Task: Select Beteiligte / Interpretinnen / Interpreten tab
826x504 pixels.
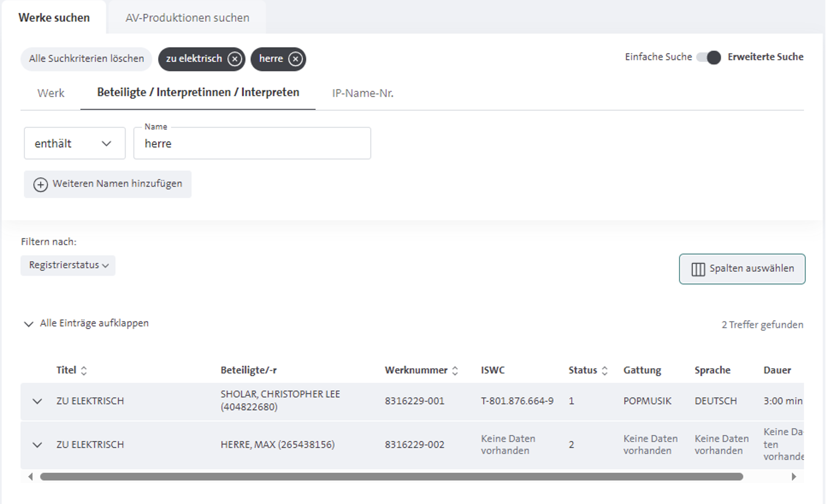Action: 198,92
